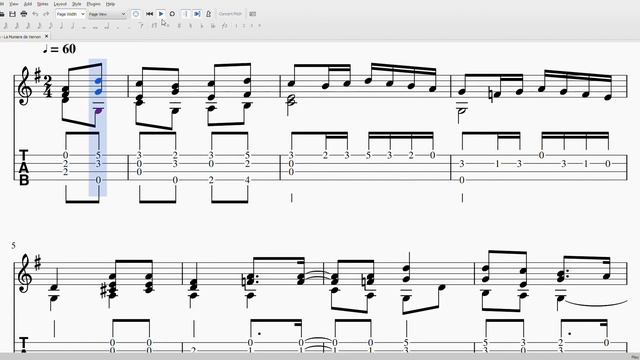Click the Undo arrow

point(35,14)
